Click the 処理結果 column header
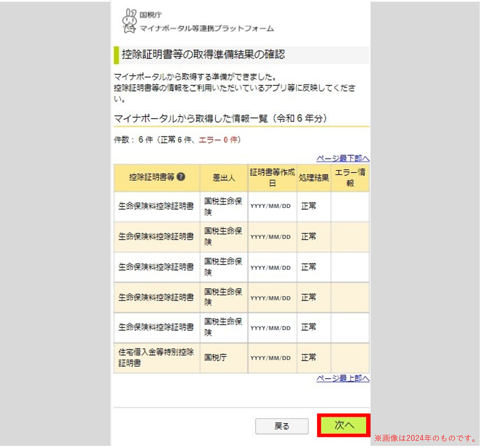 coord(314,178)
